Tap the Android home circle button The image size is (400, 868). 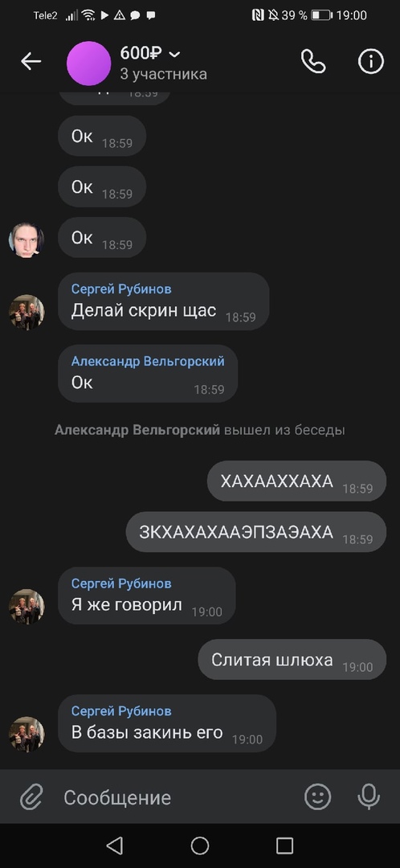click(x=200, y=845)
